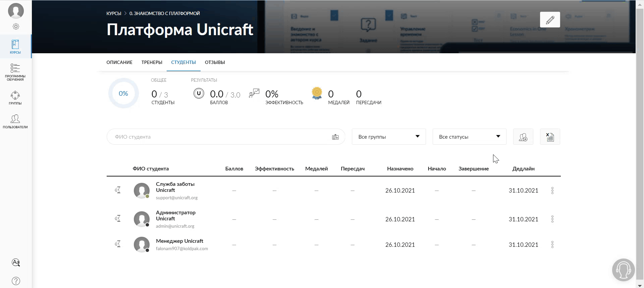Image resolution: width=644 pixels, height=288 pixels.
Task: Click the effectiveness chart icon
Action: pos(254,93)
